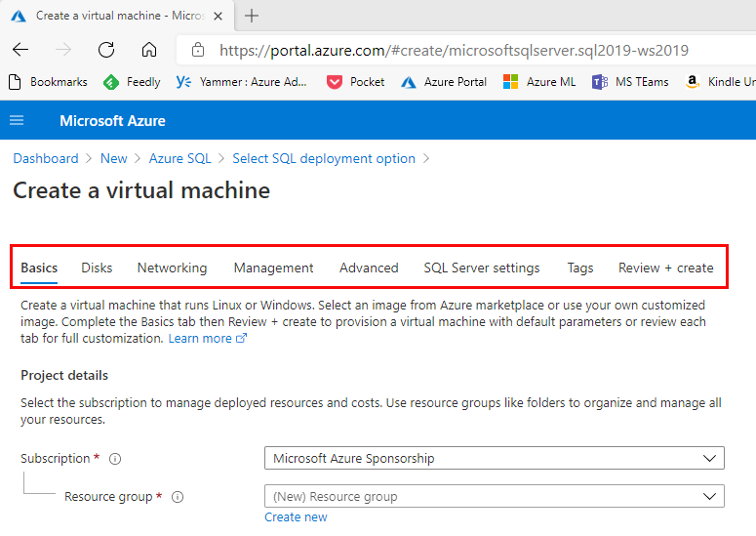
Task: Click the Microsoft Azure header title
Action: [x=112, y=121]
